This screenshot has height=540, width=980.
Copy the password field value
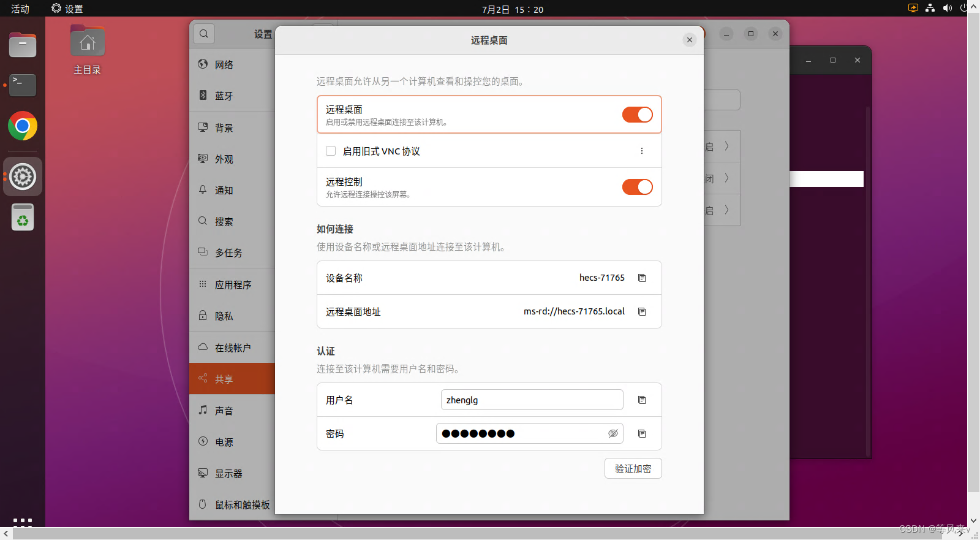(642, 433)
